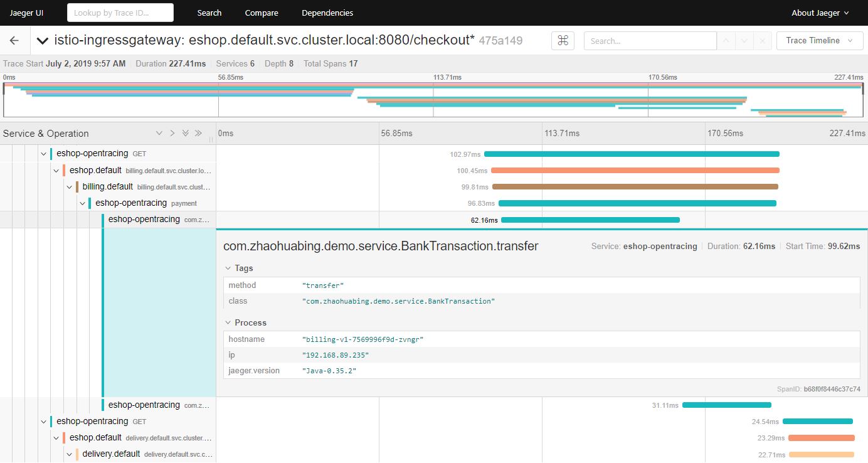This screenshot has height=463, width=868.
Task: Collapse the trace header title chevron
Action: (42, 41)
